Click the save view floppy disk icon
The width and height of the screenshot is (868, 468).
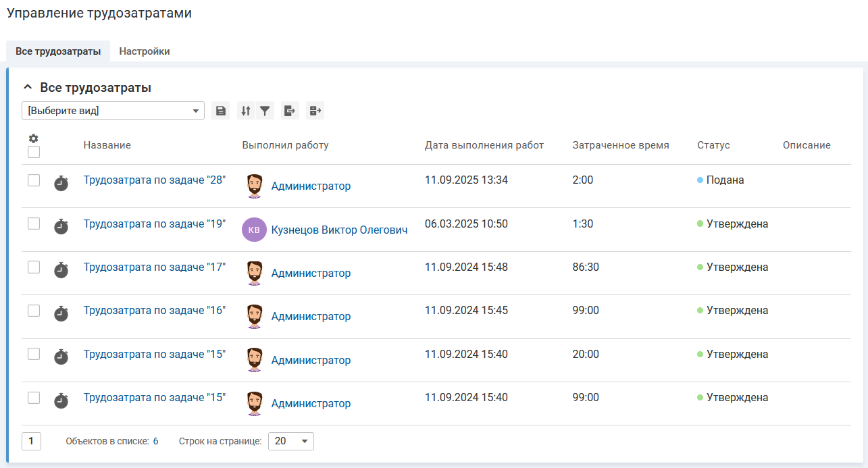pyautogui.click(x=220, y=111)
